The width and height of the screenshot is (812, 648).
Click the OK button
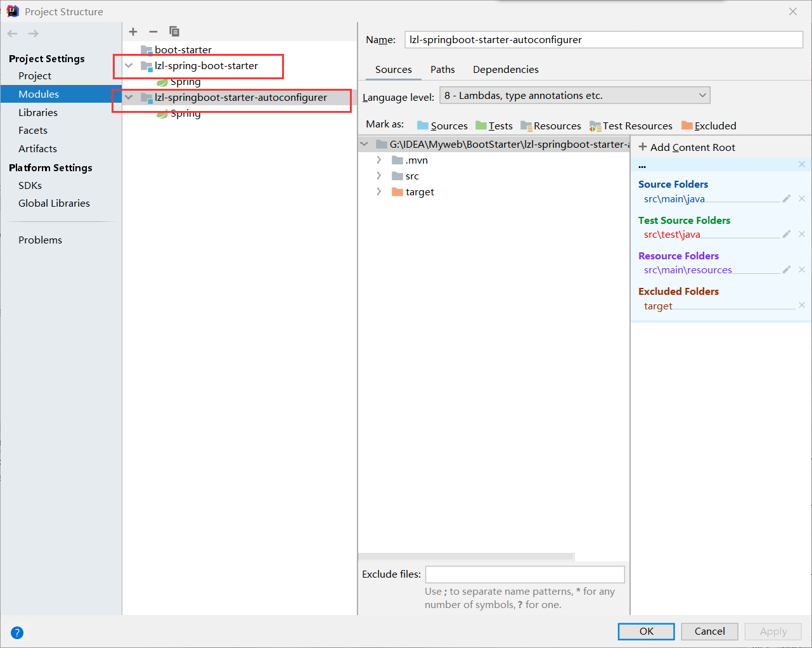(x=647, y=632)
